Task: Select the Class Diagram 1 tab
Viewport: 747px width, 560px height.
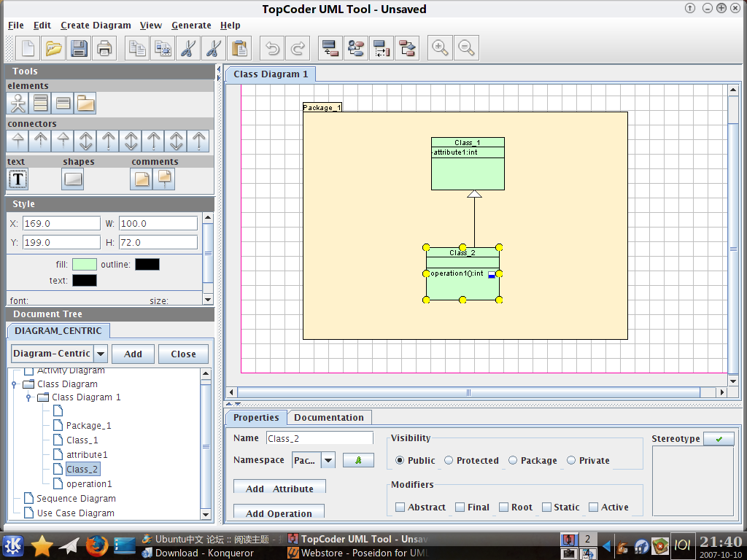Action: click(x=271, y=74)
